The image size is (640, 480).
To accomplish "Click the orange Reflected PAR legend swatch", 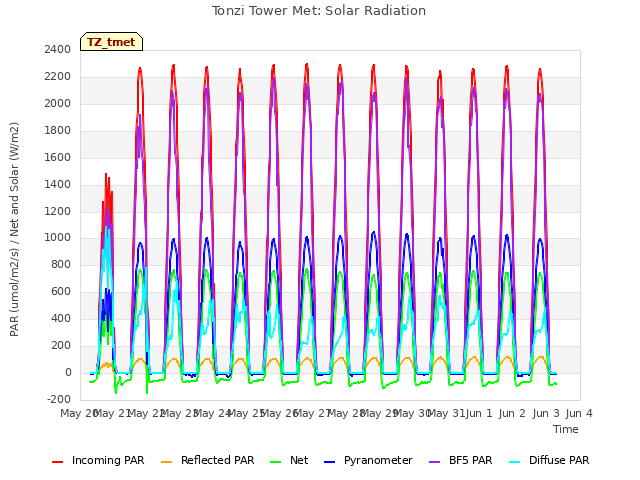I will 167,462.
